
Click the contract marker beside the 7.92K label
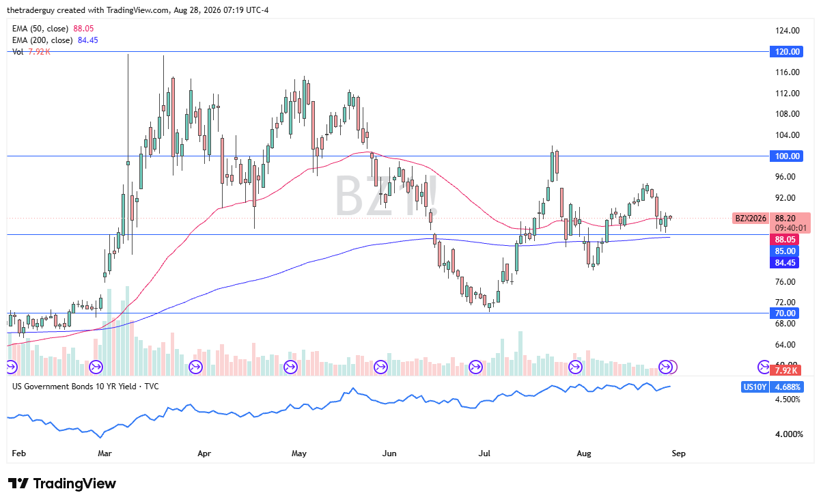click(x=764, y=367)
